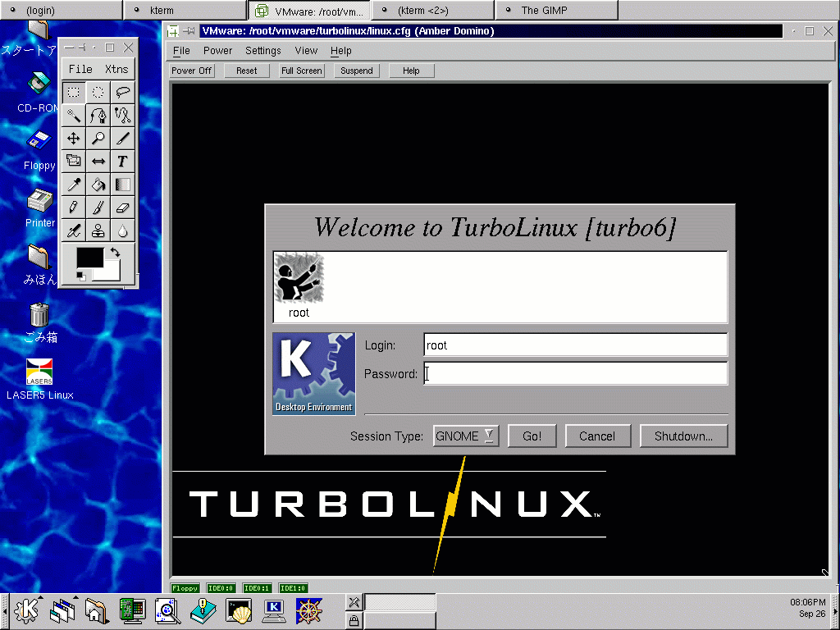Select the root user icon
Viewport: 840px width, 630px height.
(299, 286)
